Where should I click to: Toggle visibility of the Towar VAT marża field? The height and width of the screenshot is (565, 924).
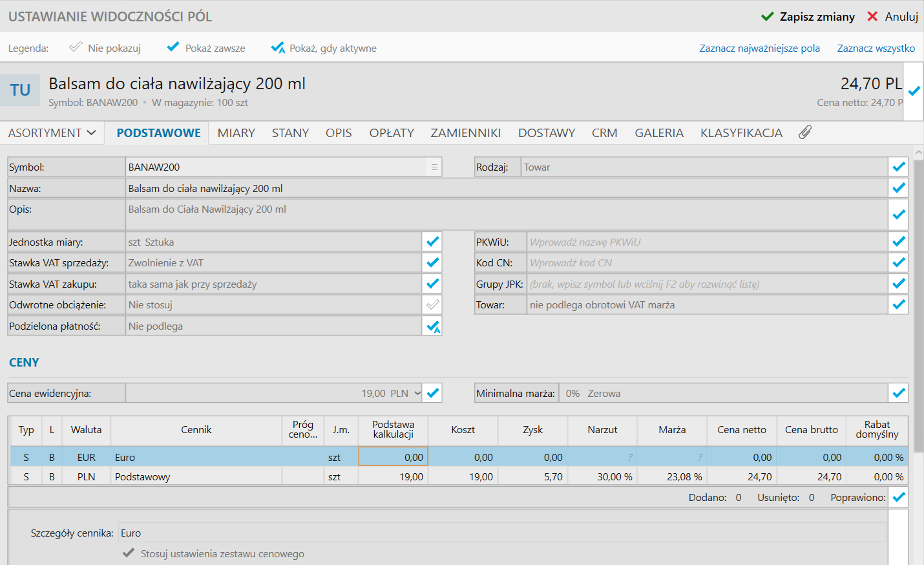click(x=898, y=304)
